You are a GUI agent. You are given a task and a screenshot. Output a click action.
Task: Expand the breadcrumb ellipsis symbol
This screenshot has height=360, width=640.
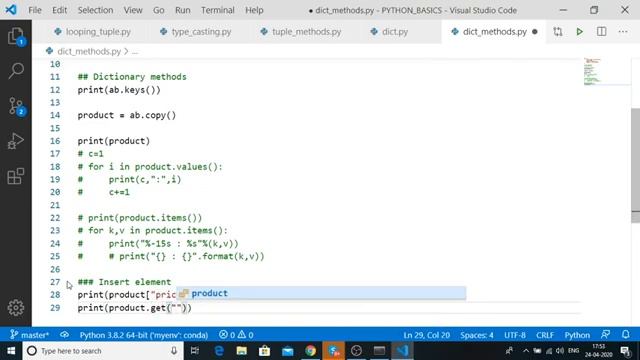coord(135,52)
